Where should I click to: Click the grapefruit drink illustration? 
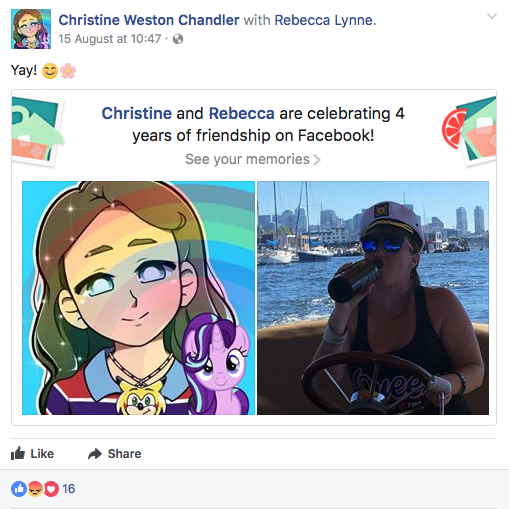[469, 131]
